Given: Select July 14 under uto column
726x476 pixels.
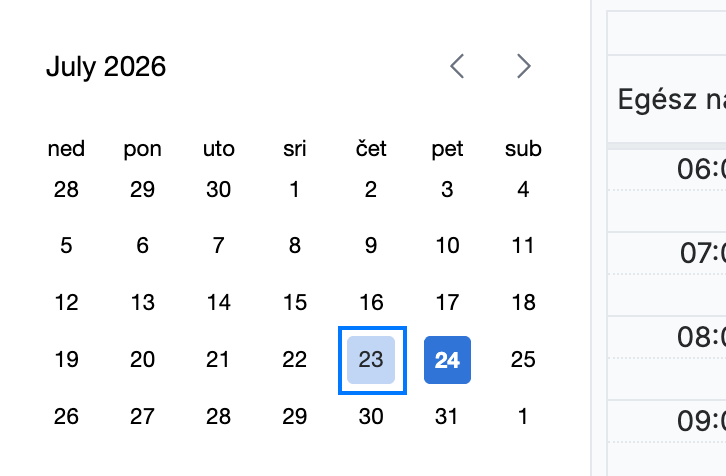Looking at the screenshot, I should coord(219,302).
